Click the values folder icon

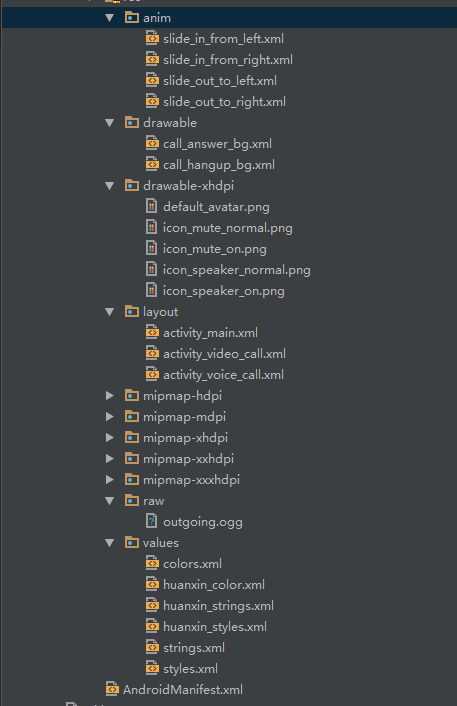pos(131,542)
